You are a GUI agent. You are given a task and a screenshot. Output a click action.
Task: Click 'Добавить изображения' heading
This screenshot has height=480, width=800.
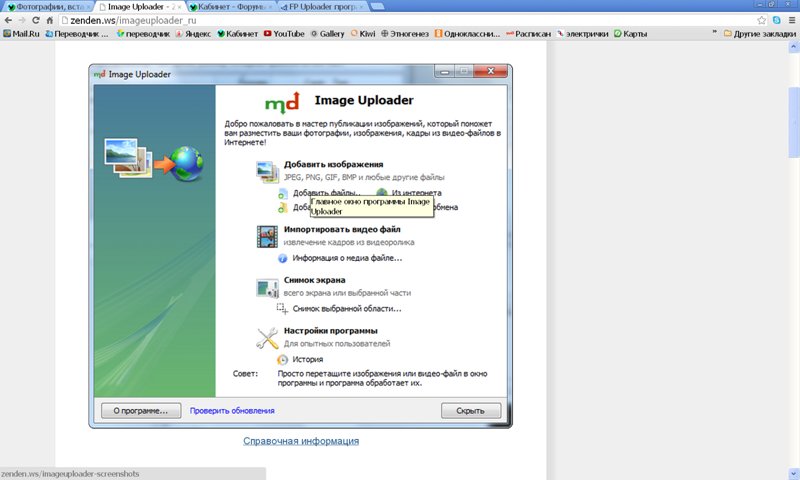(333, 164)
